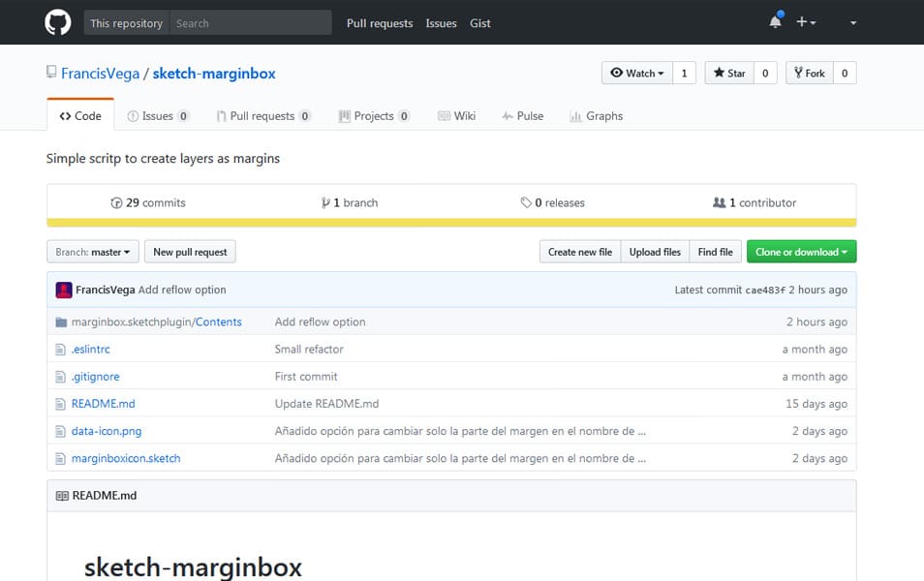Star the sketch-marginbox repository
The width and height of the screenshot is (924, 581).
pyautogui.click(x=731, y=74)
